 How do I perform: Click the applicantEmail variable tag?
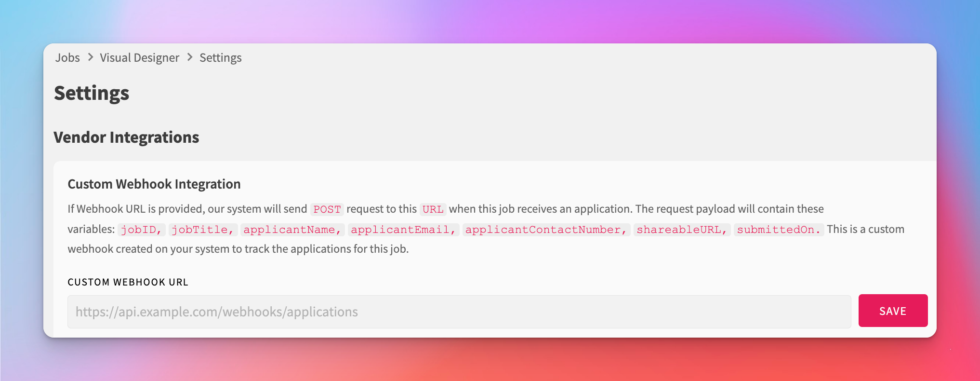pyautogui.click(x=403, y=230)
